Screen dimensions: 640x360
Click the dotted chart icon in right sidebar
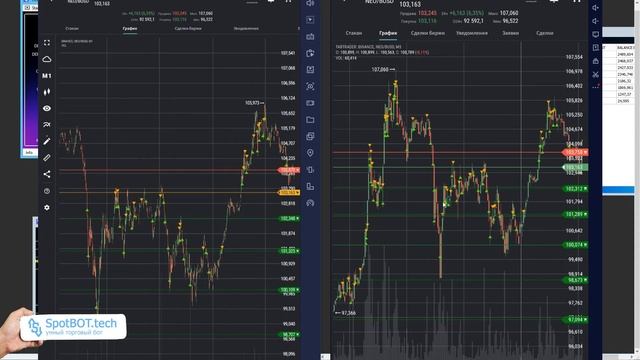(596, 87)
